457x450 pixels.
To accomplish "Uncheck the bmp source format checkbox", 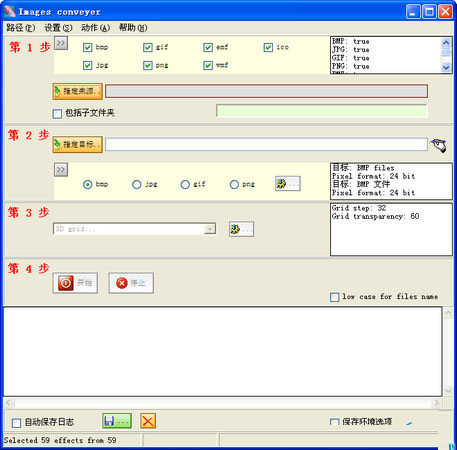I will click(87, 47).
